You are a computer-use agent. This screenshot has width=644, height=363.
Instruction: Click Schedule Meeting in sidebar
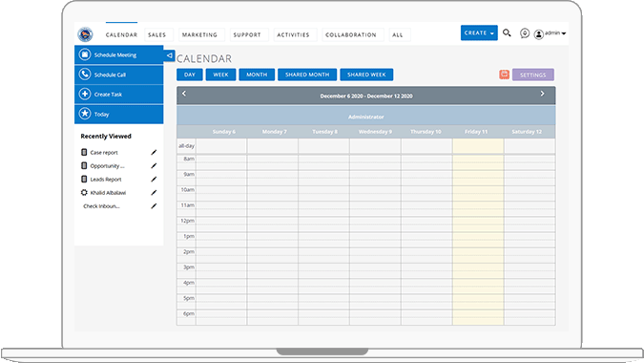tap(118, 54)
